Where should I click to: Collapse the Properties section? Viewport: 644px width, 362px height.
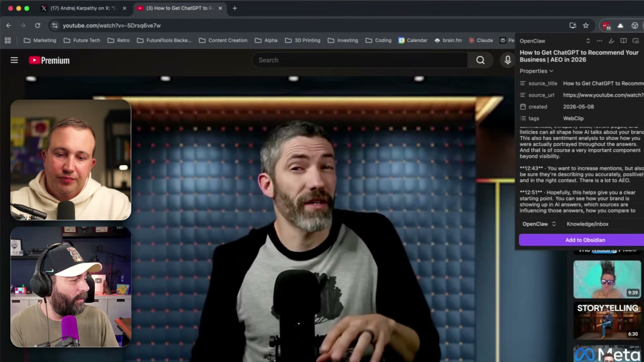pos(536,71)
